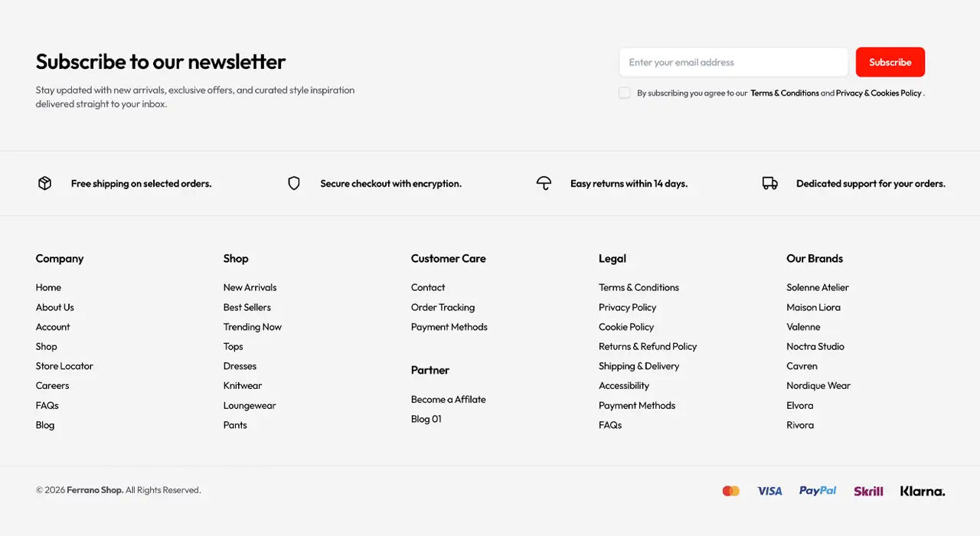Click Become a Affilate partner link

coord(448,399)
